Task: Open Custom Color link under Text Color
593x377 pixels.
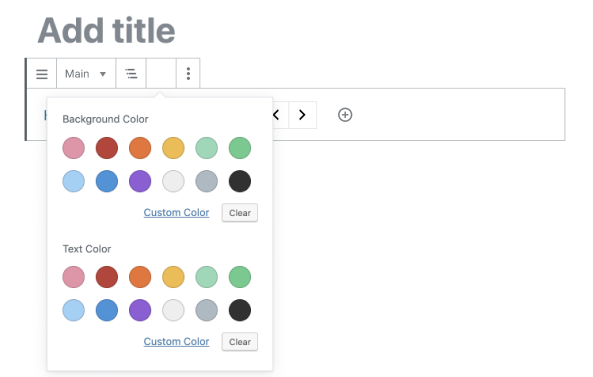Action: pyautogui.click(x=176, y=341)
